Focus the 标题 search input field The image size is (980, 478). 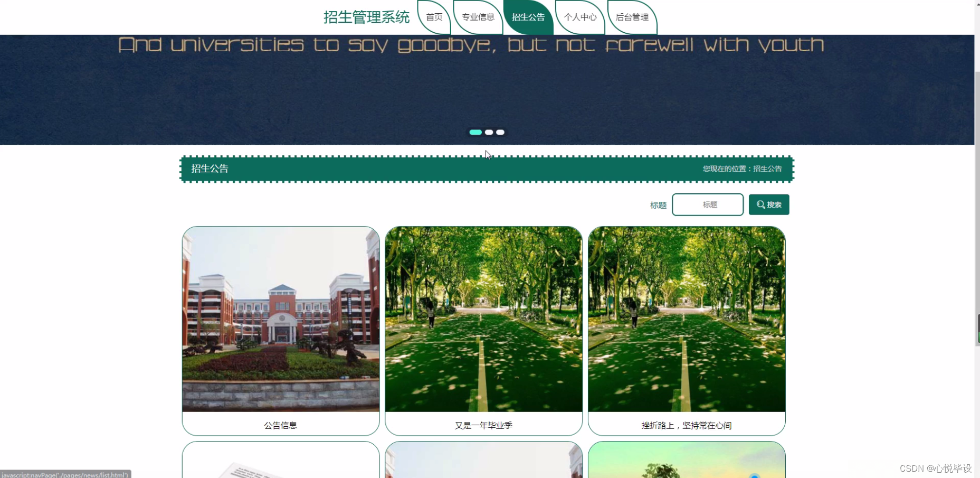[x=708, y=204]
